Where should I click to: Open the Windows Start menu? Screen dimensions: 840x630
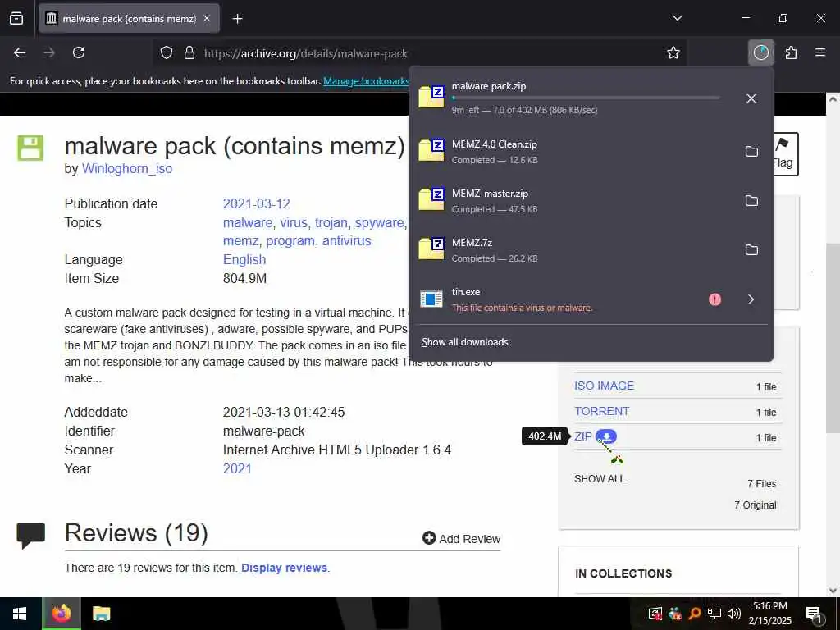point(20,614)
